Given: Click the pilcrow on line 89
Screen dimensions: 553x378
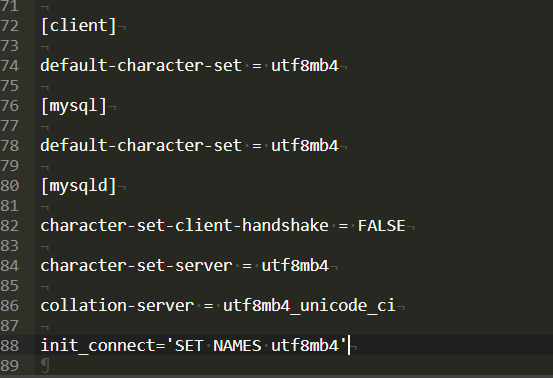Looking at the screenshot, I should (x=45, y=365).
